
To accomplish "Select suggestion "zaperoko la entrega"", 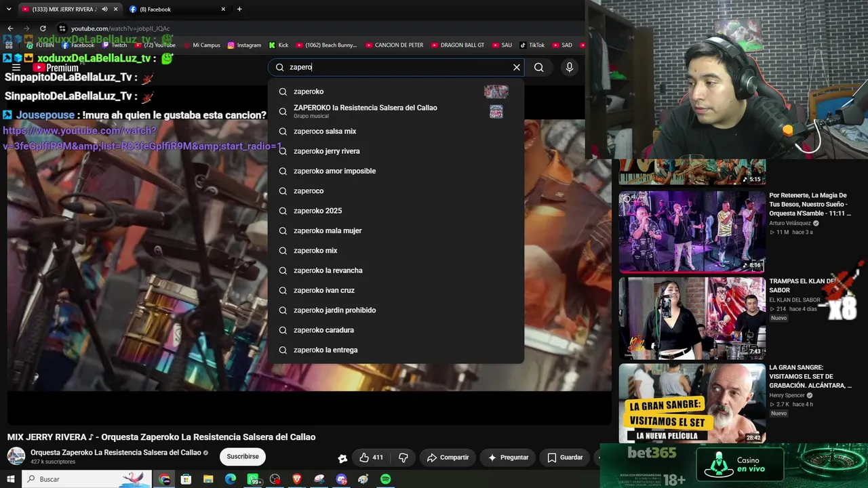I will [396, 350].
